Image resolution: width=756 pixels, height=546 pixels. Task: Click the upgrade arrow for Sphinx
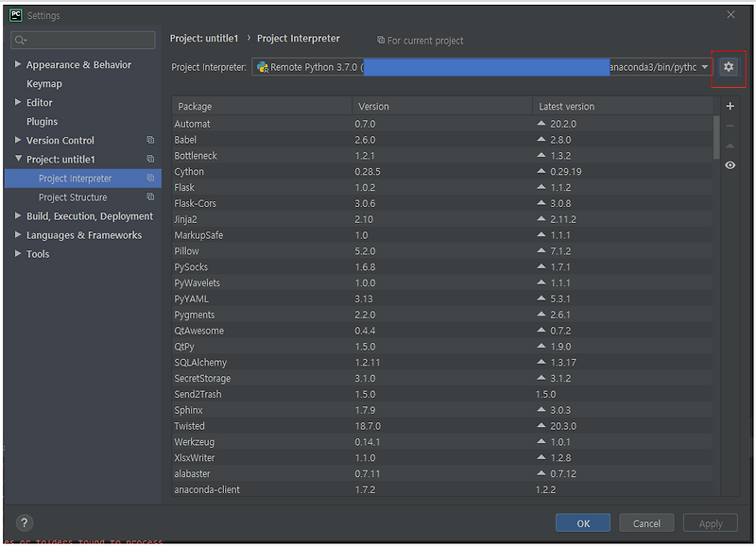tap(541, 410)
